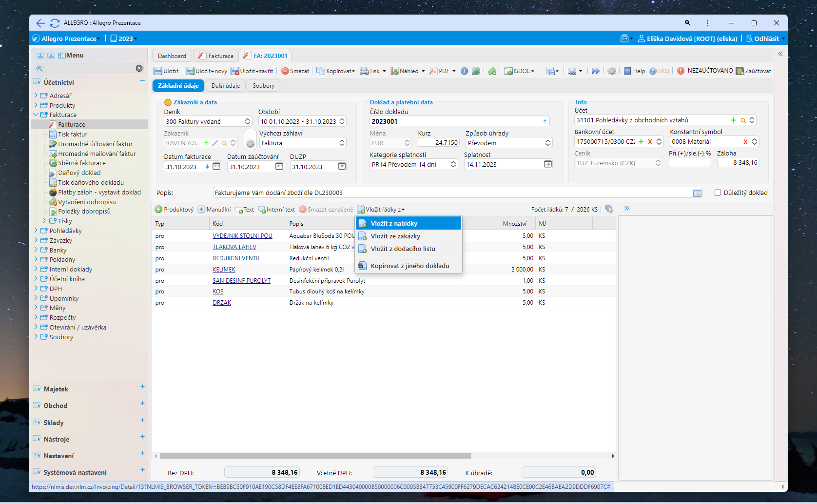Click the menu search input field
Image resolution: width=817 pixels, height=504 pixels.
(90, 68)
